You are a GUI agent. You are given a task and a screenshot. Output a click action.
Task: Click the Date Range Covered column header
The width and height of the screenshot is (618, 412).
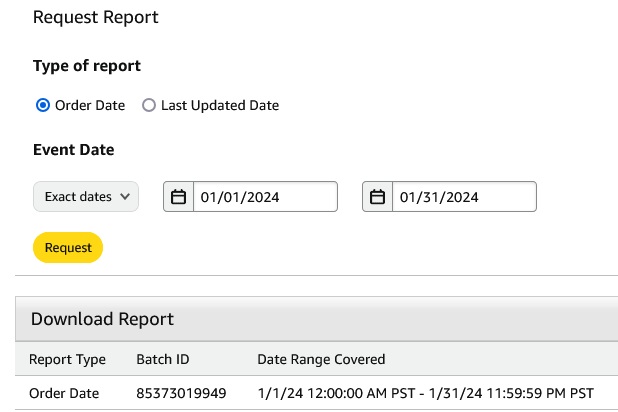tap(321, 359)
